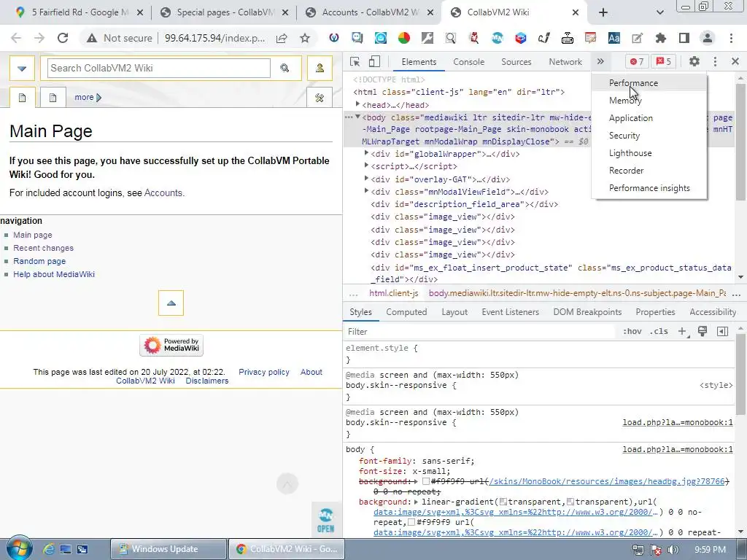Bookmark this page with the star icon
Image resolution: width=747 pixels, height=560 pixels.
tap(305, 38)
